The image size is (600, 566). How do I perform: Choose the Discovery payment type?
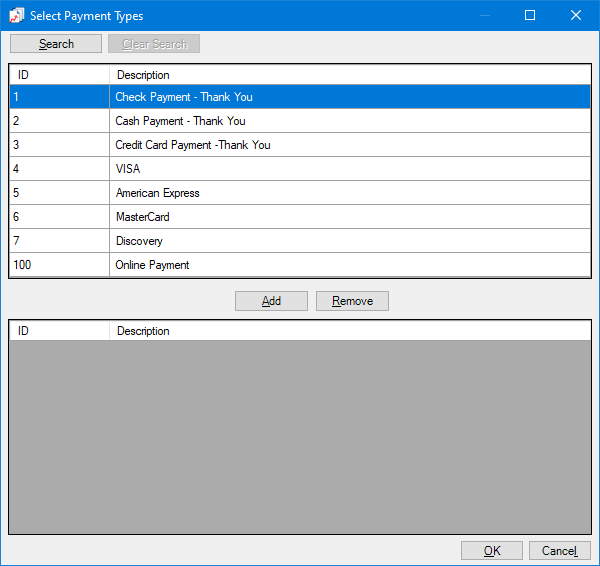tap(139, 241)
